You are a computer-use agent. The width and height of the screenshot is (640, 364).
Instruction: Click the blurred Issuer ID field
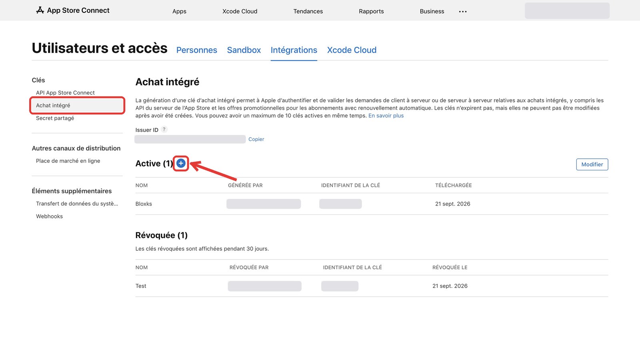point(190,139)
